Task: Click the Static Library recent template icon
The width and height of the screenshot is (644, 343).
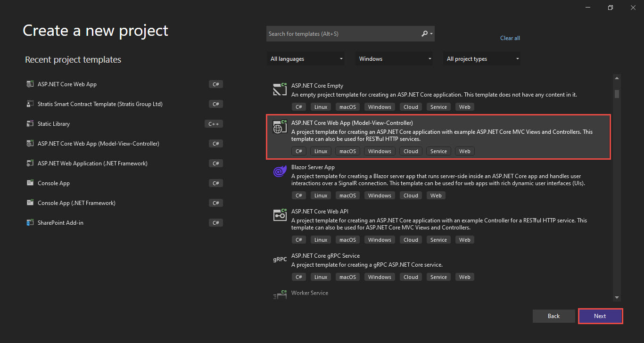Action: point(30,124)
